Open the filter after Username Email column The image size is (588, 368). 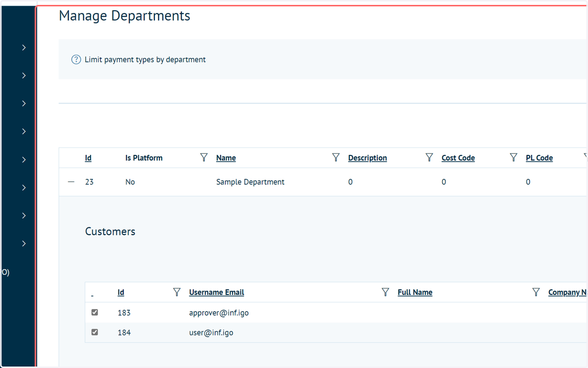click(386, 292)
